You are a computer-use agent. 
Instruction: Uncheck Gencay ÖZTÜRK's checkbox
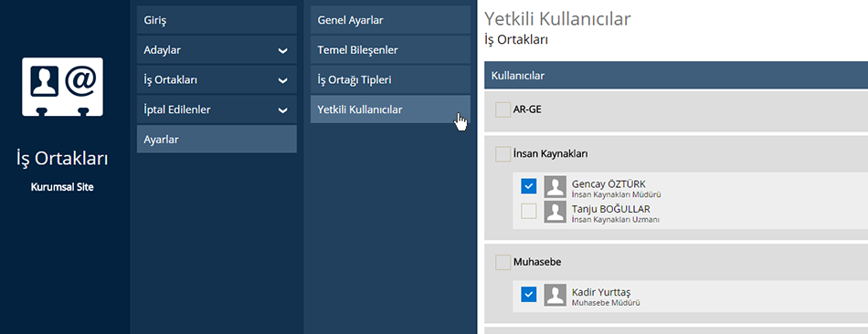click(x=529, y=186)
